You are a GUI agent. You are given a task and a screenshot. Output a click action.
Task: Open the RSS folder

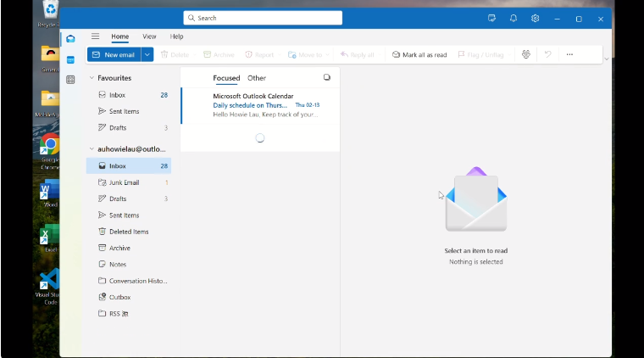point(129,314)
